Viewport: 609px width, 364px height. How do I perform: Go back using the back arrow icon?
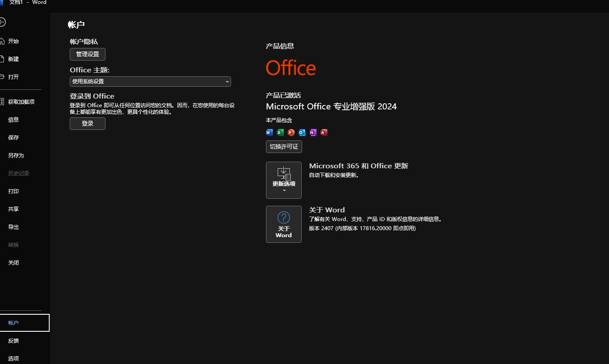pos(2,22)
